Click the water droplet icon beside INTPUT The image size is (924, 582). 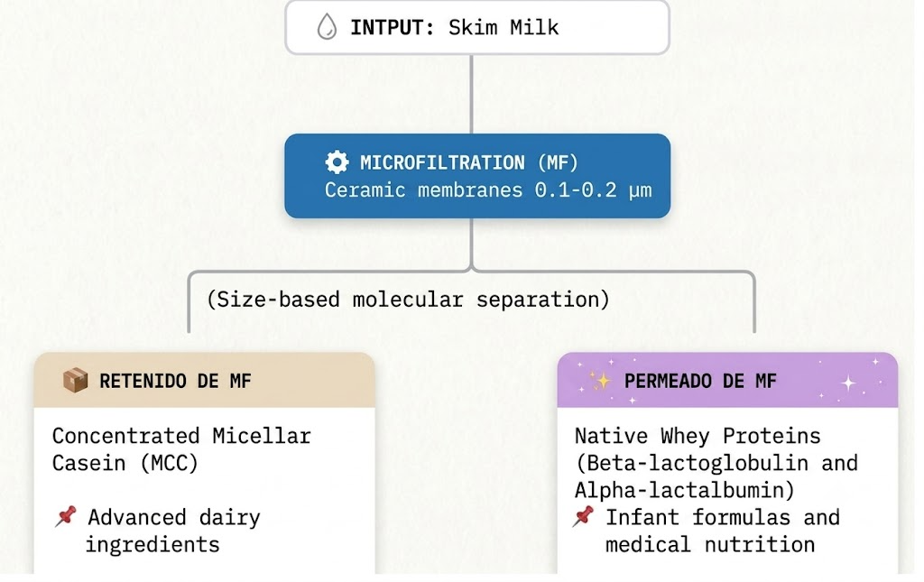click(327, 27)
